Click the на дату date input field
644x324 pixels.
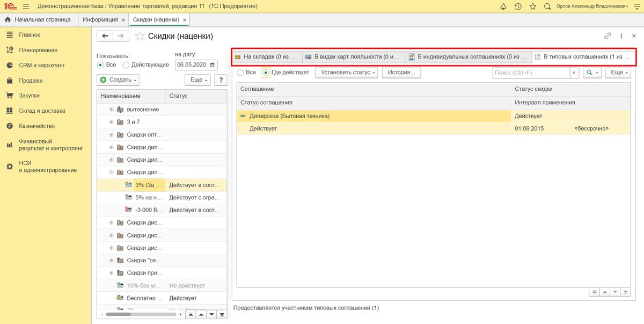click(191, 64)
